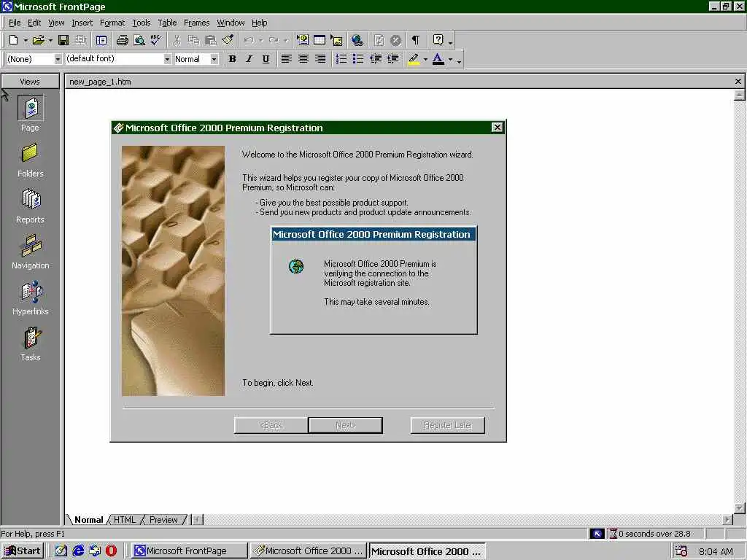The height and width of the screenshot is (560, 747).
Task: Click Insert Picture From File icon
Action: [x=337, y=41]
